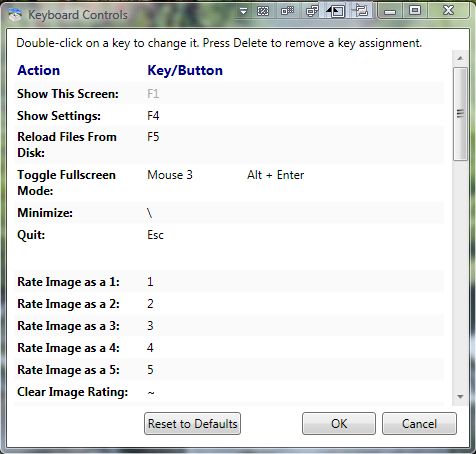Screen dimensions: 476x454
Task: Click the Cancel button
Action: 419,424
